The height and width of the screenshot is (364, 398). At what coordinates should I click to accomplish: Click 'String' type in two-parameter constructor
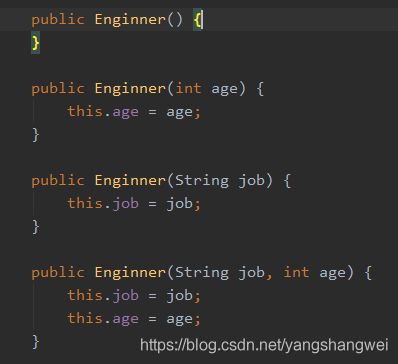(x=202, y=273)
